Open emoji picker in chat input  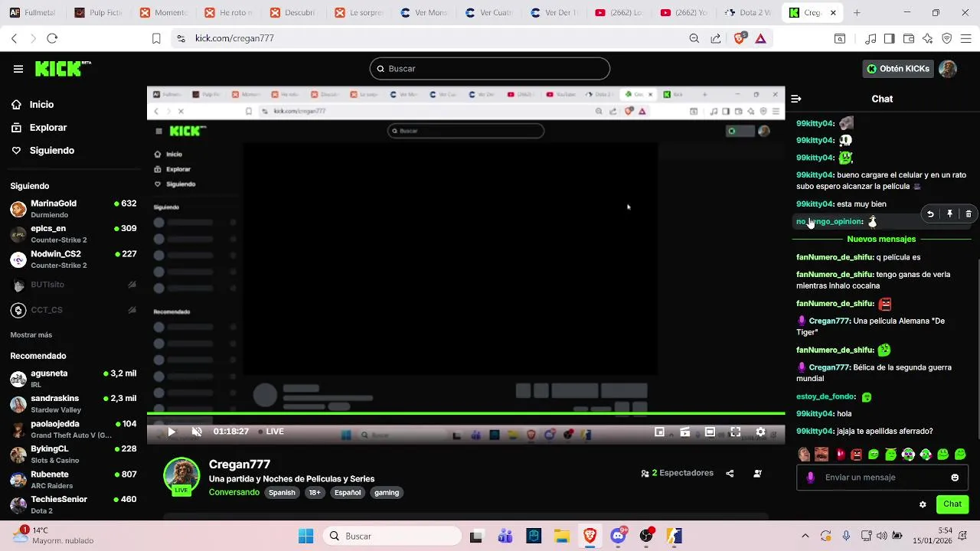pyautogui.click(x=955, y=478)
